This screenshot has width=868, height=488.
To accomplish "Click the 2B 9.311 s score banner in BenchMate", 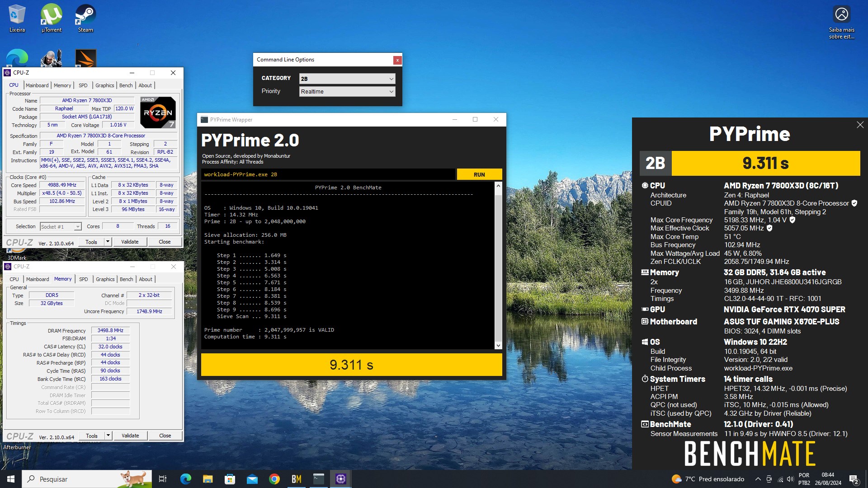I will click(750, 163).
